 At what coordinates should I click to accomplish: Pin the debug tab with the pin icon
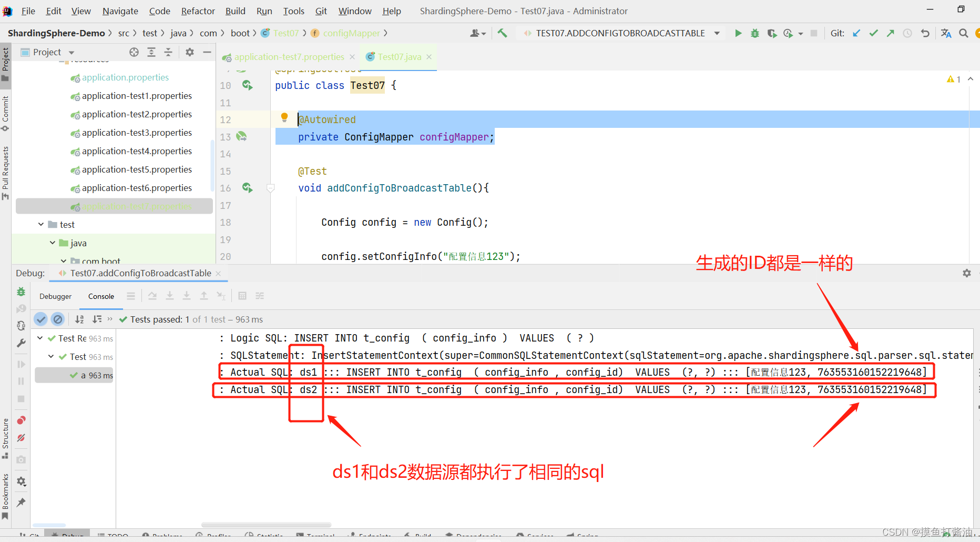(21, 503)
